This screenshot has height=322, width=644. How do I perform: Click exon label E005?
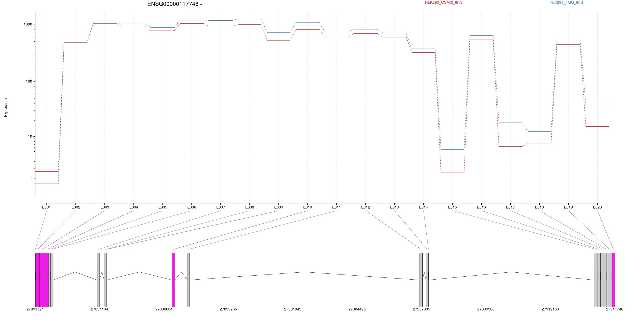(x=163, y=207)
